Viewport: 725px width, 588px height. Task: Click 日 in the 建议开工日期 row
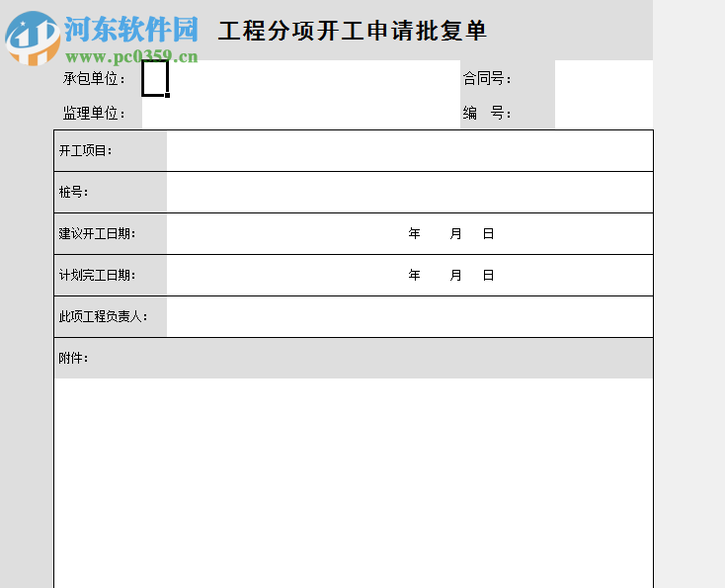pyautogui.click(x=488, y=233)
